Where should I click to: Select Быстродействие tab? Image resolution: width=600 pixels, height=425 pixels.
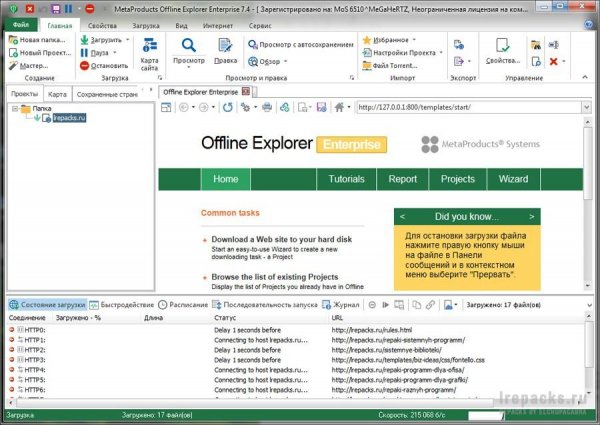click(121, 305)
